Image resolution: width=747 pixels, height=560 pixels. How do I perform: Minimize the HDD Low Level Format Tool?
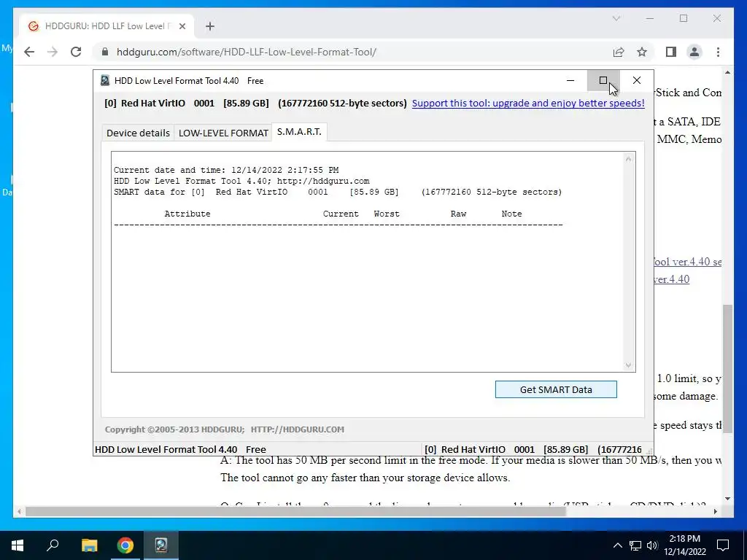pos(570,80)
